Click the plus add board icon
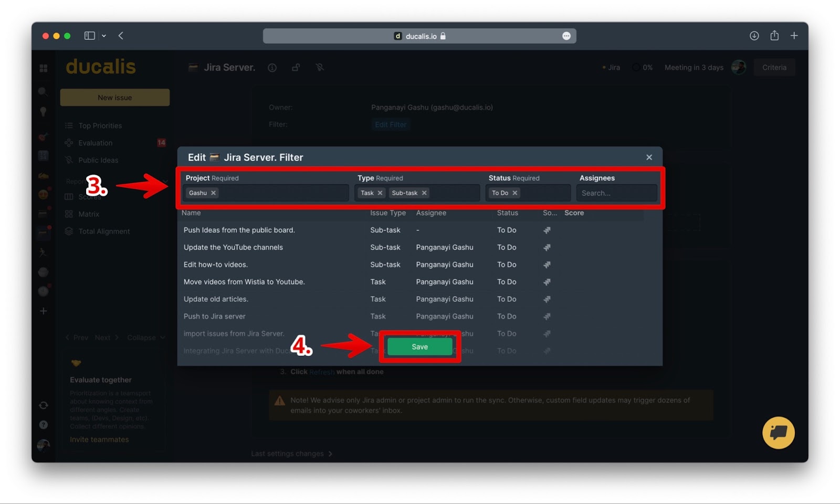Viewport: 840px width, 504px height. pos(44,311)
